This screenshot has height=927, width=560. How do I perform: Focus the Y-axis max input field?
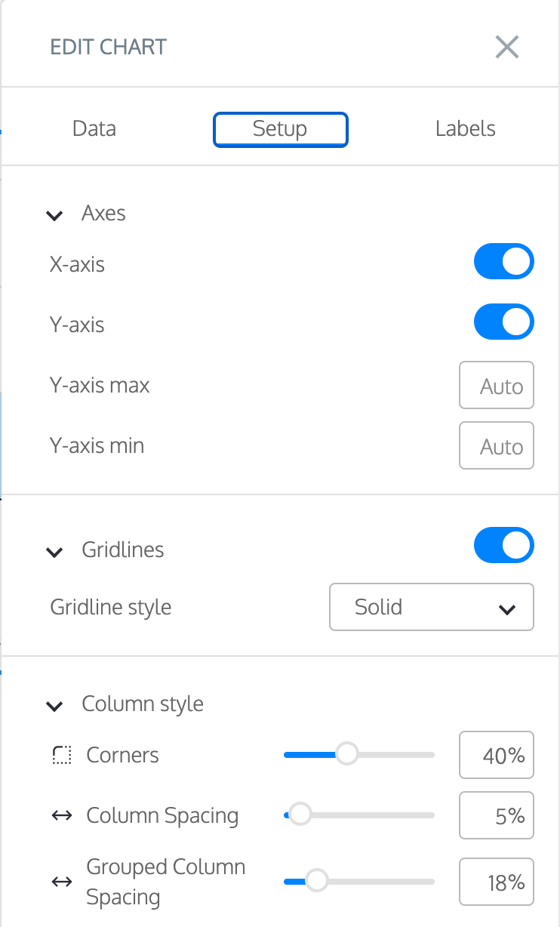click(497, 385)
